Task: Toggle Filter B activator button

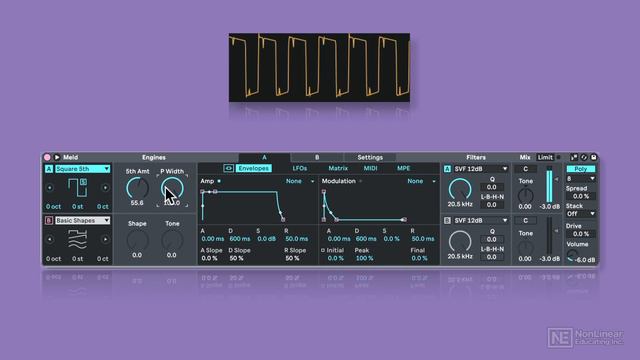Action: [x=447, y=220]
